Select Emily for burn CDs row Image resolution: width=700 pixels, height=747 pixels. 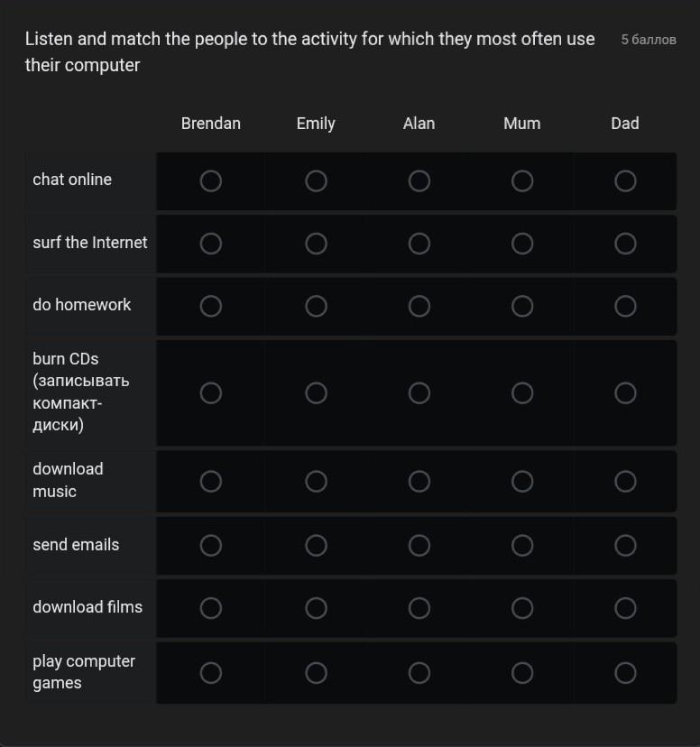(x=316, y=393)
